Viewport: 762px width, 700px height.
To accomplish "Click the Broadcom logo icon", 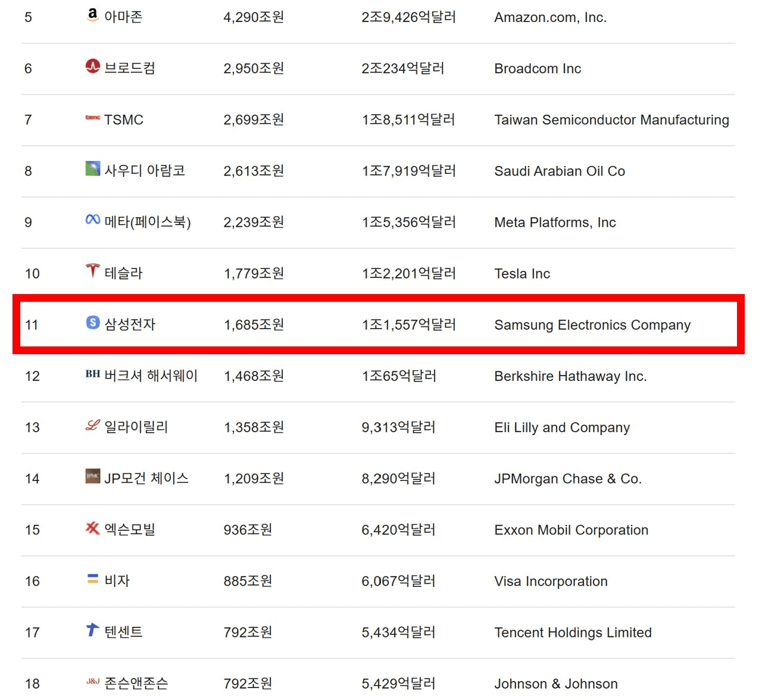I will tap(92, 67).
